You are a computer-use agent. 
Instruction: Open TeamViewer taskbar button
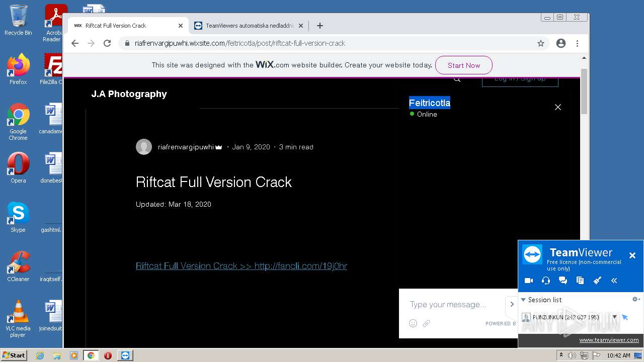click(x=125, y=355)
